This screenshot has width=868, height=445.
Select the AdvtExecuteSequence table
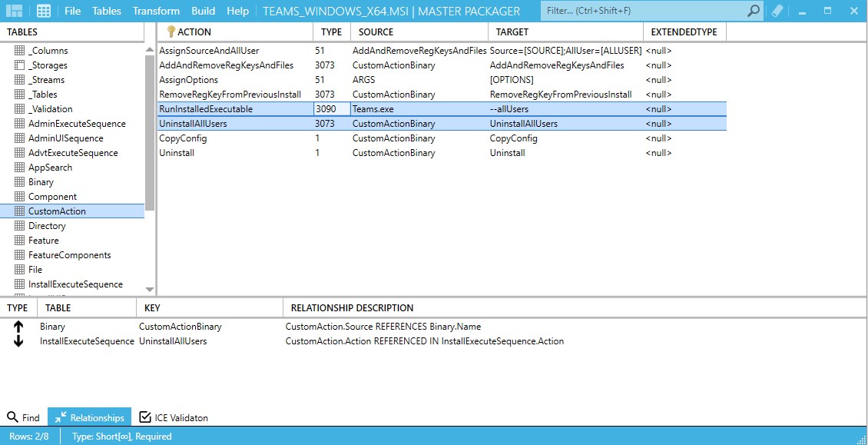[x=73, y=152]
